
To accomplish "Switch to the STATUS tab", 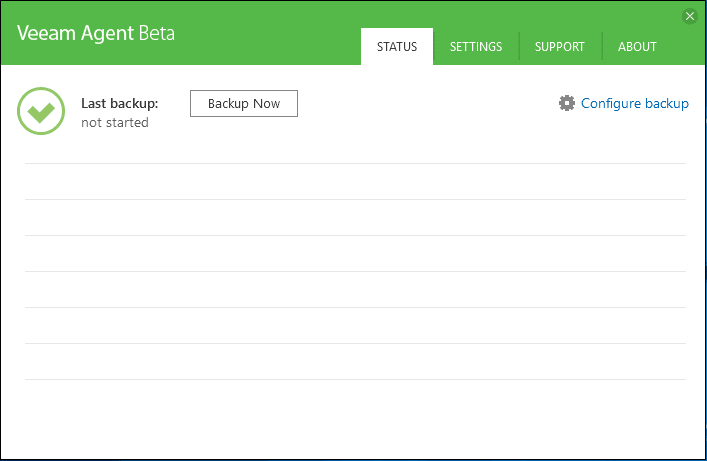I will tap(397, 47).
